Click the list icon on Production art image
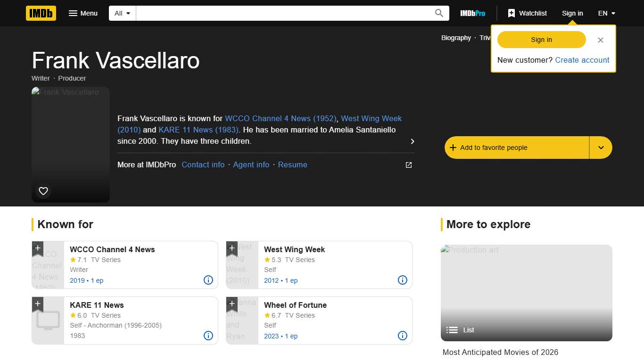Viewport: 644px width, 362px height. [x=452, y=330]
